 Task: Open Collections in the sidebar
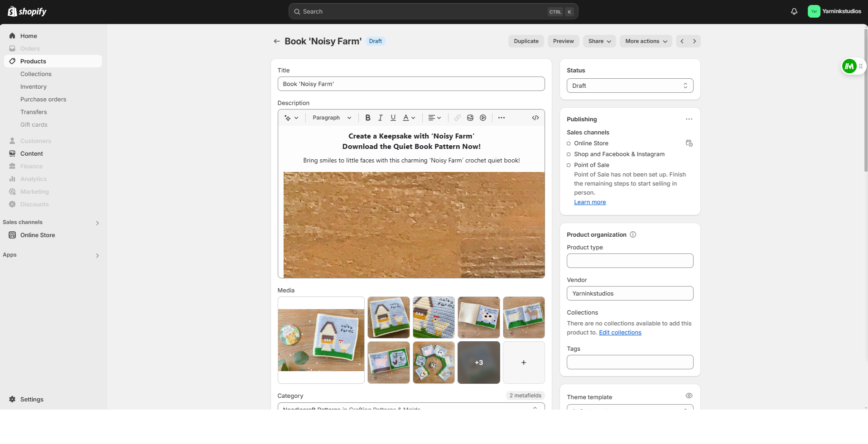(36, 74)
